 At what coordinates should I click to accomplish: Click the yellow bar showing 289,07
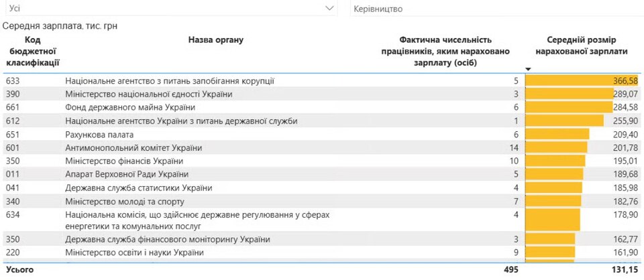tap(570, 94)
